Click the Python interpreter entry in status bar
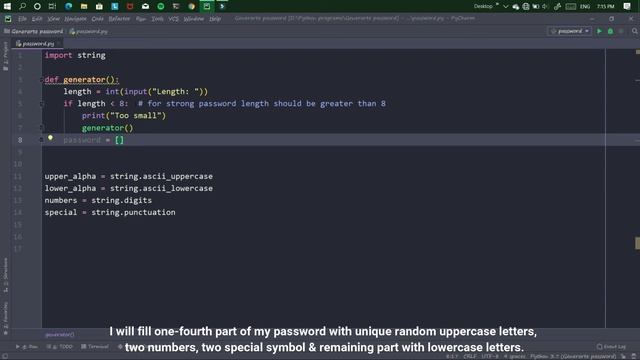This screenshot has width=640, height=360. click(573, 356)
